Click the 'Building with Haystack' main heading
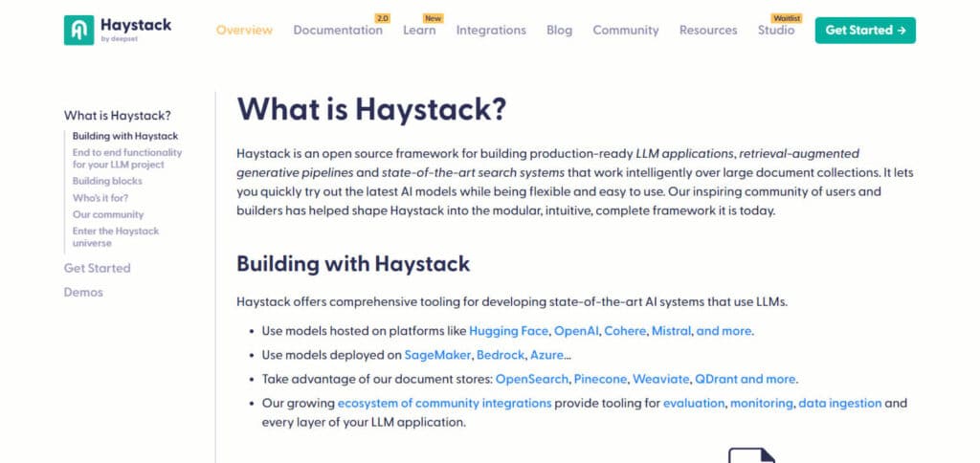 coord(353,264)
